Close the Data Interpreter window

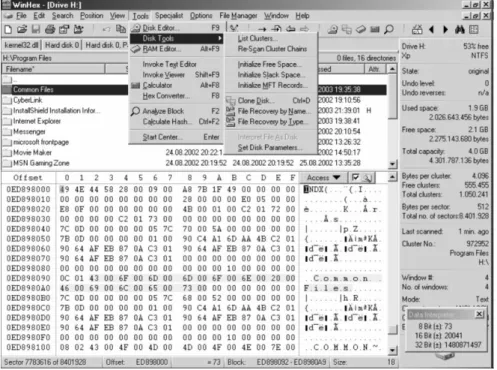click(479, 314)
